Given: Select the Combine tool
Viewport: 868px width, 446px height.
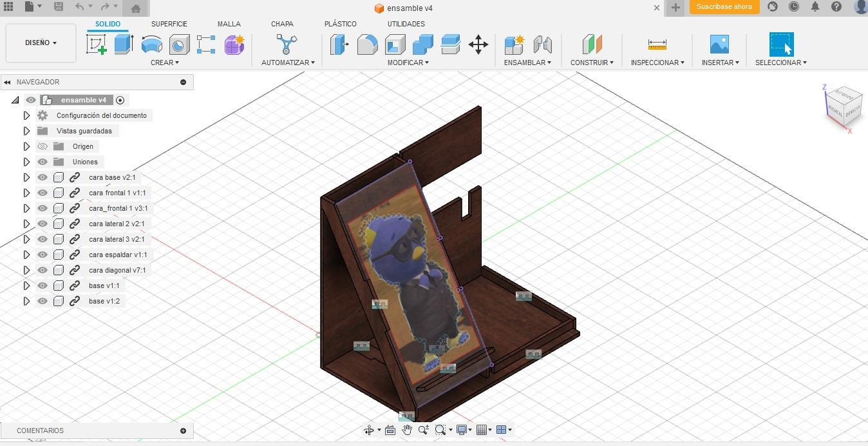Looking at the screenshot, I should (423, 44).
